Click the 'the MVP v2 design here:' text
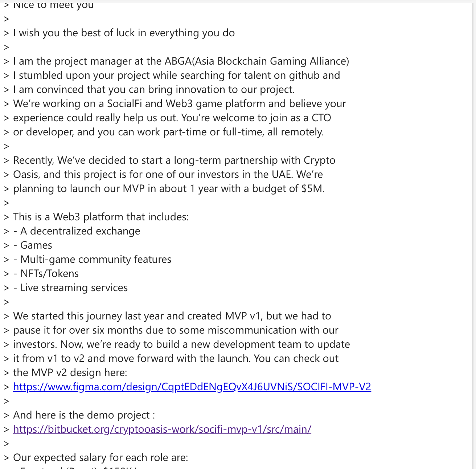The height and width of the screenshot is (469, 476). (70, 372)
